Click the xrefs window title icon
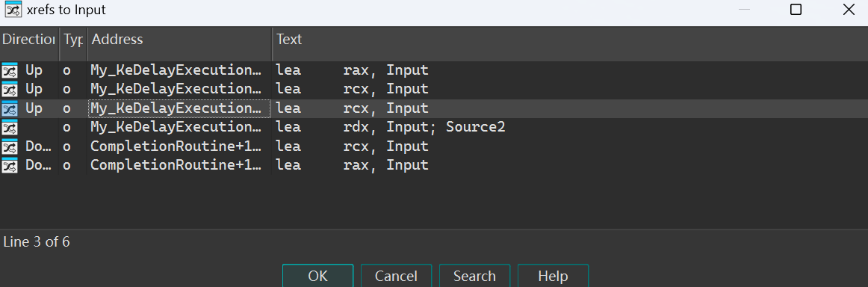The width and height of the screenshot is (868, 287). [x=13, y=10]
